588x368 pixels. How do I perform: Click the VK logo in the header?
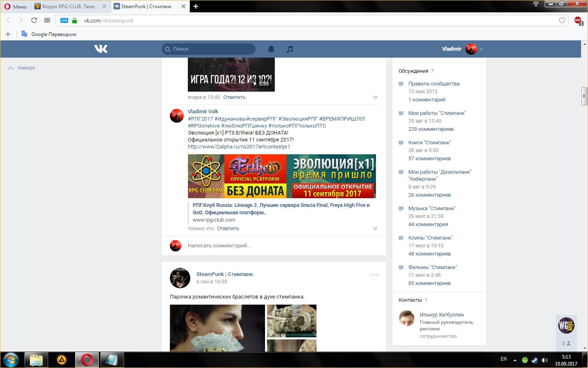101,49
